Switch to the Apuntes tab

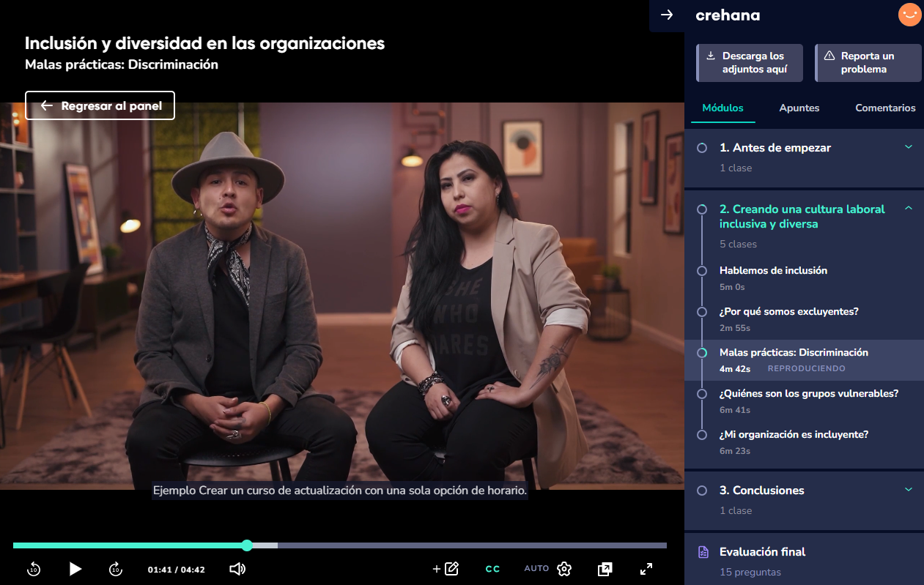799,108
